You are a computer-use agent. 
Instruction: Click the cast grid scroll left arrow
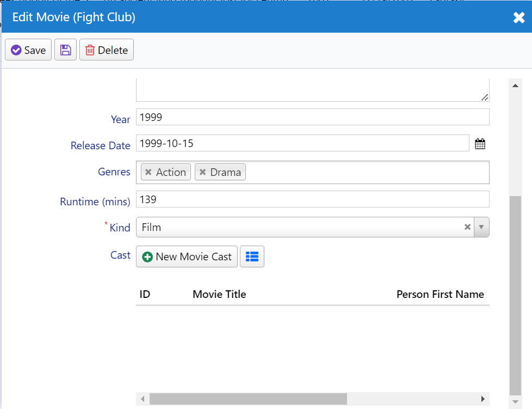(x=143, y=399)
